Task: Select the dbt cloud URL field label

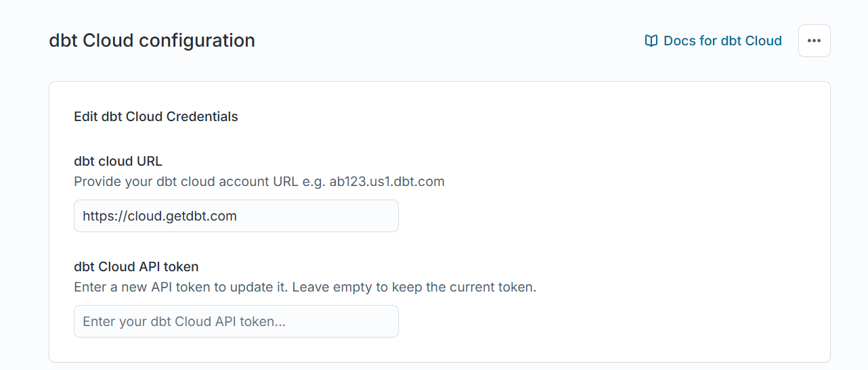Action: (118, 161)
